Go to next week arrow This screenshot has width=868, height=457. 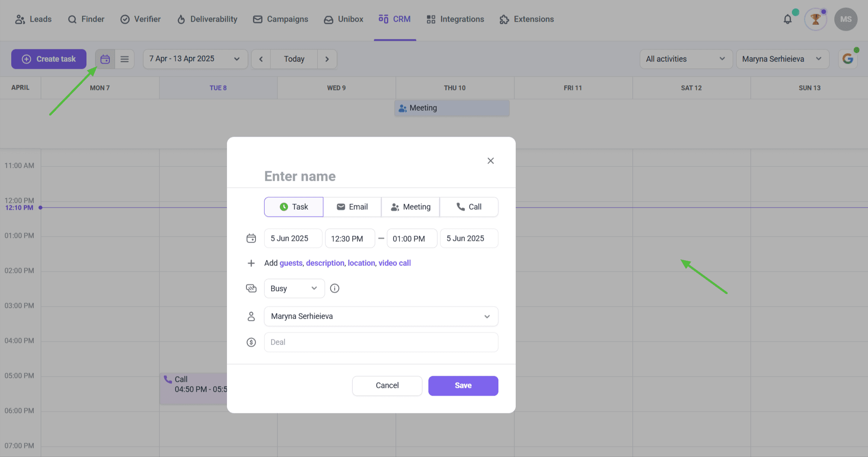click(x=327, y=59)
